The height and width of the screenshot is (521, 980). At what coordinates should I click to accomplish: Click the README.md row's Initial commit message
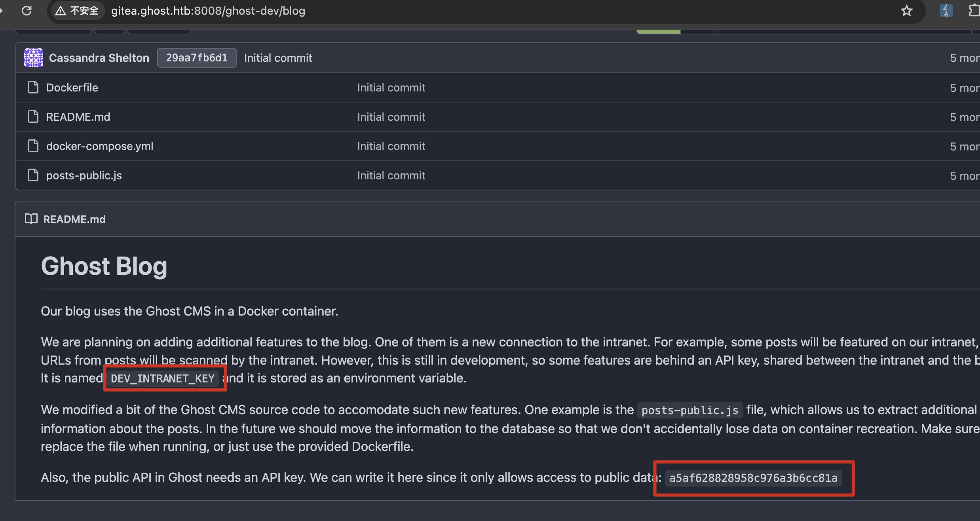tap(391, 117)
